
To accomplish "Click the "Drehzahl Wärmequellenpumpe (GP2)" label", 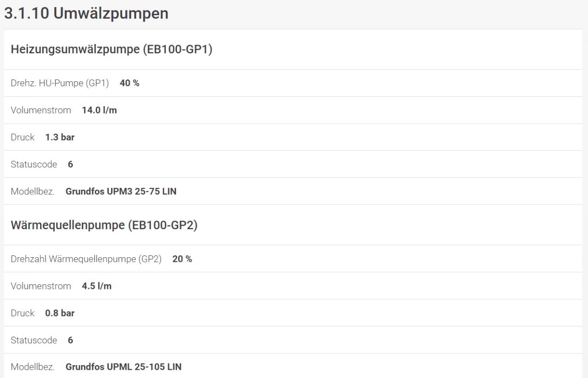I will pyautogui.click(x=86, y=259).
